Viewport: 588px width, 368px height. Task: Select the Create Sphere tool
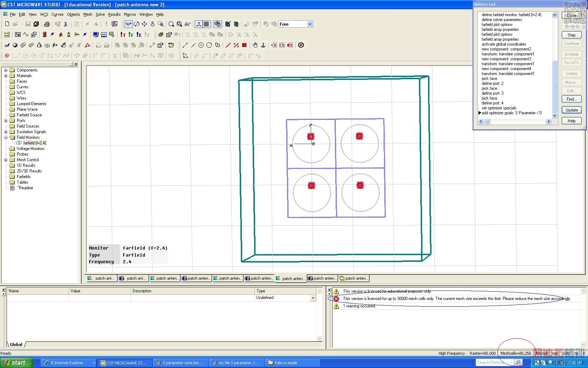click(x=15, y=45)
